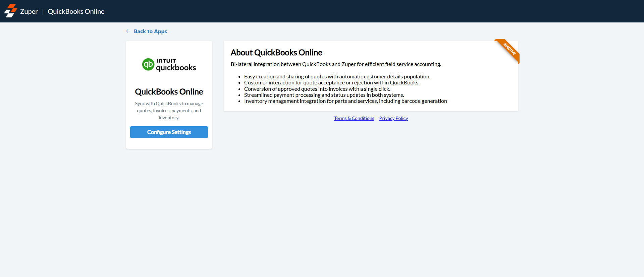Open Terms & Conditions link
The height and width of the screenshot is (277, 644).
(354, 118)
